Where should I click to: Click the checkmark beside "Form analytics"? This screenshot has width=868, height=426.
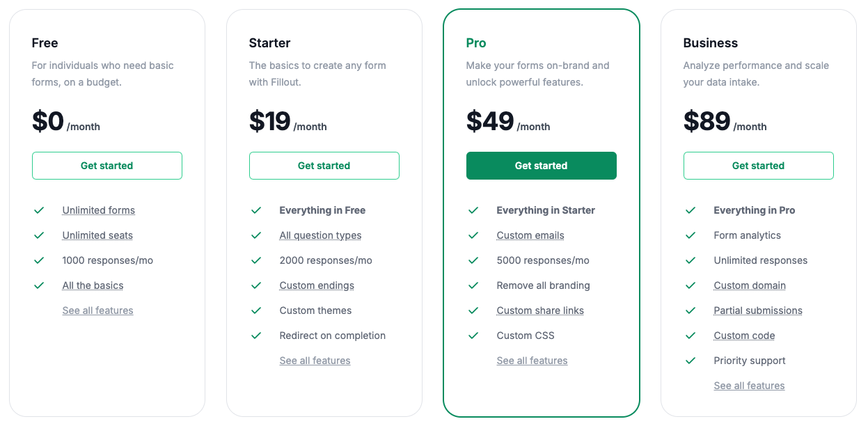[x=691, y=235]
